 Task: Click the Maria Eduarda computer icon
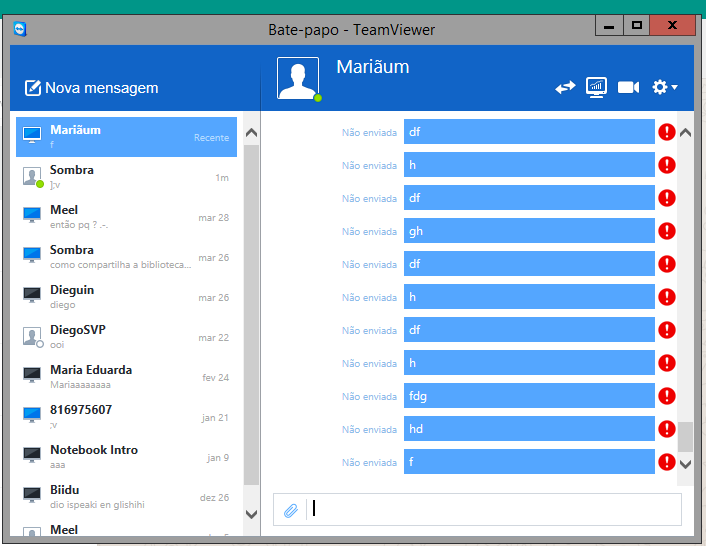pyautogui.click(x=32, y=375)
